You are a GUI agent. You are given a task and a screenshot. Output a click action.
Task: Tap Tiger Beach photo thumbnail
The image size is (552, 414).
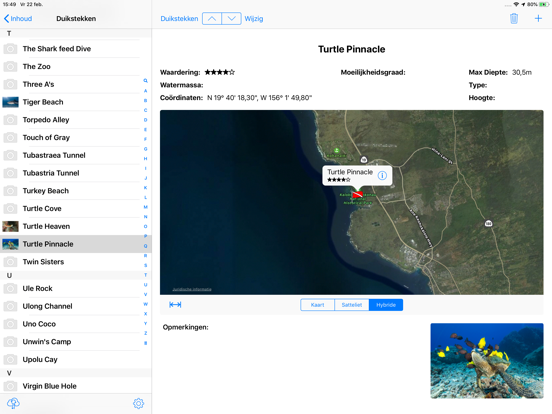pos(10,102)
